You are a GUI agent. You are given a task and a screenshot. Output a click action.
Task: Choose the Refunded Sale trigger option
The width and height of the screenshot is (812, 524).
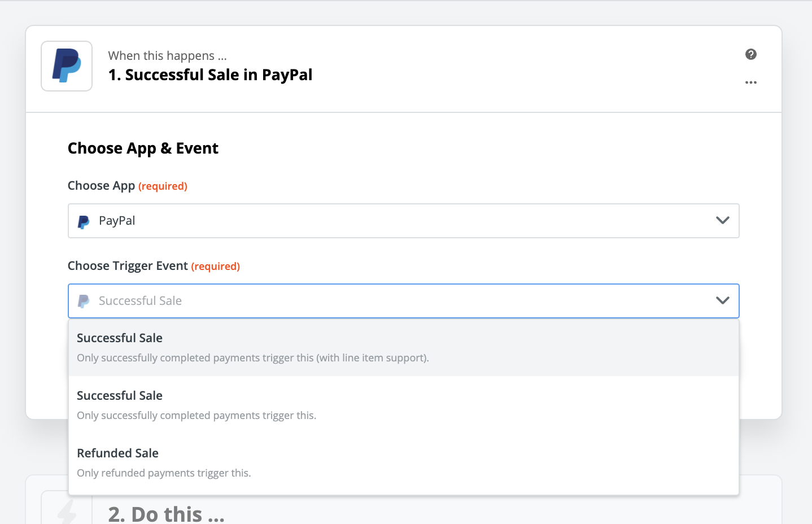pos(404,462)
